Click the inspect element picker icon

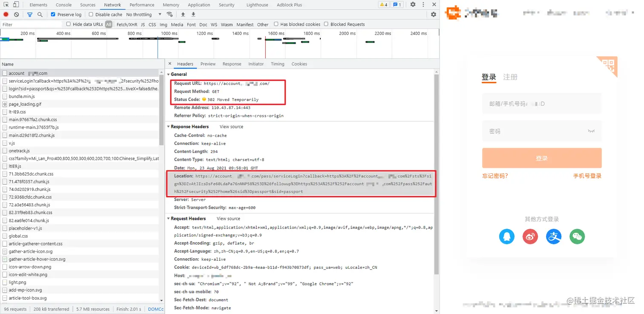[x=6, y=5]
